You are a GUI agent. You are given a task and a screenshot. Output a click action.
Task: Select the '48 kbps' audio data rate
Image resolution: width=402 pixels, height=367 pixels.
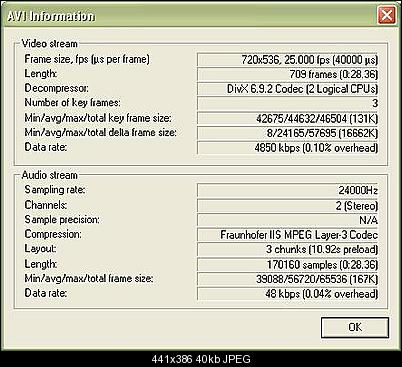[x=287, y=294]
